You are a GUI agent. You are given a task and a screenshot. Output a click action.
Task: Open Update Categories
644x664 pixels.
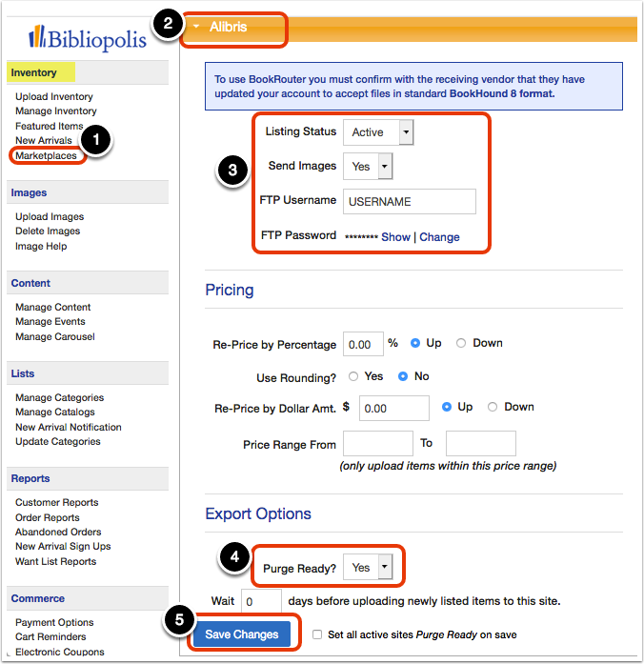[58, 442]
